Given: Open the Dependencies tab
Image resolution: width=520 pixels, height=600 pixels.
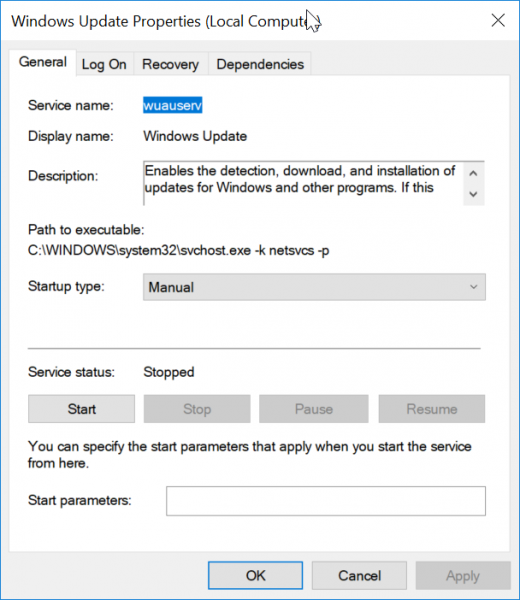Looking at the screenshot, I should pos(260,64).
